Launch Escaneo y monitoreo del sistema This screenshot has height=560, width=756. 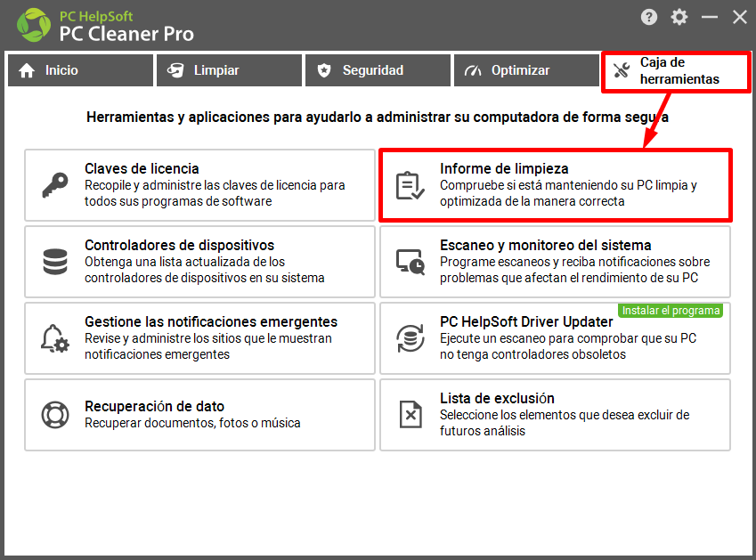click(556, 262)
